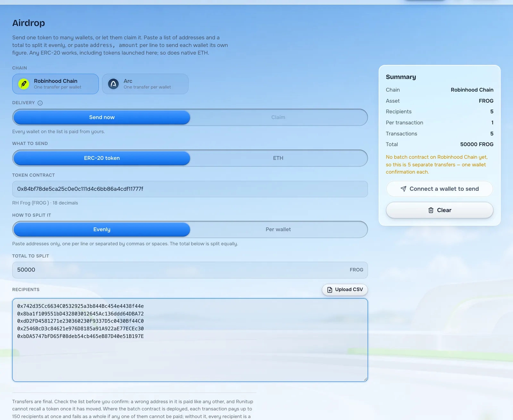Split the total Evenly
The image size is (513, 420).
point(102,229)
